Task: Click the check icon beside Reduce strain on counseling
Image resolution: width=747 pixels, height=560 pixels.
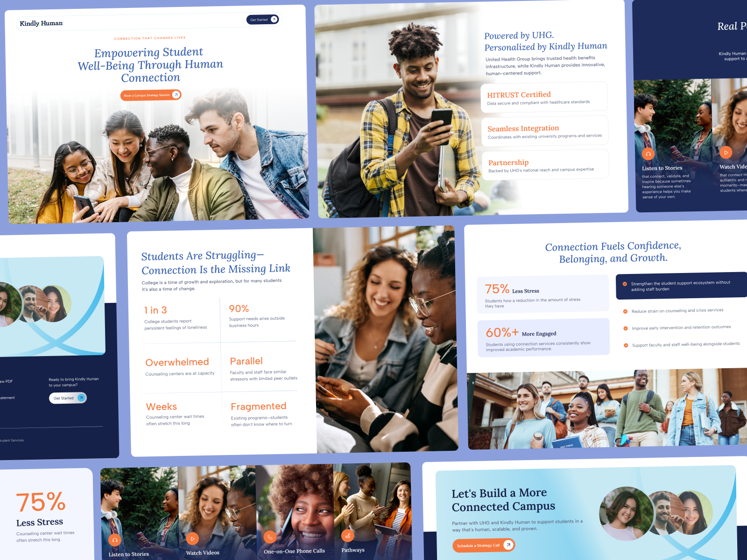Action: (x=625, y=311)
